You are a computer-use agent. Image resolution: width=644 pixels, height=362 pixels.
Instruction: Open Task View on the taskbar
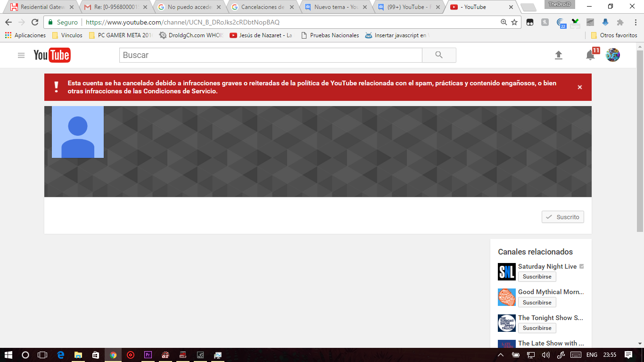tap(42, 355)
